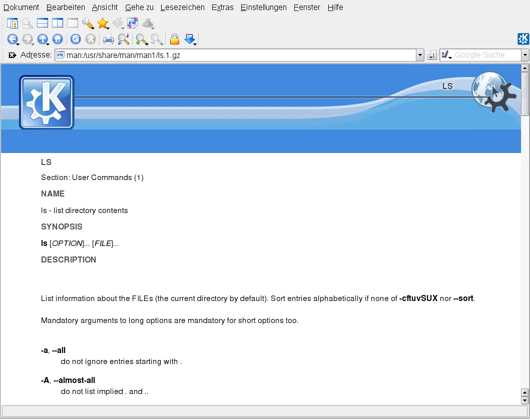530x420 pixels.
Task: Click the scrollbar down arrow
Action: coord(525,400)
